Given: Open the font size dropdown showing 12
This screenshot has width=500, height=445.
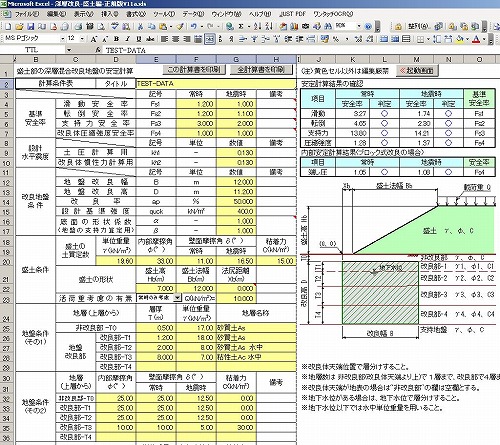Looking at the screenshot, I should pos(82,39).
